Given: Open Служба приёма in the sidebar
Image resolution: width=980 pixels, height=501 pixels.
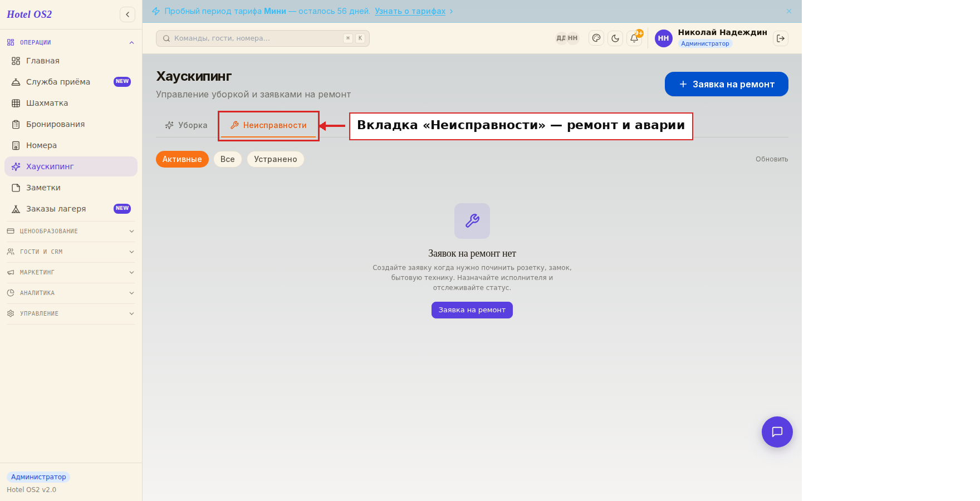Looking at the screenshot, I should (x=71, y=82).
